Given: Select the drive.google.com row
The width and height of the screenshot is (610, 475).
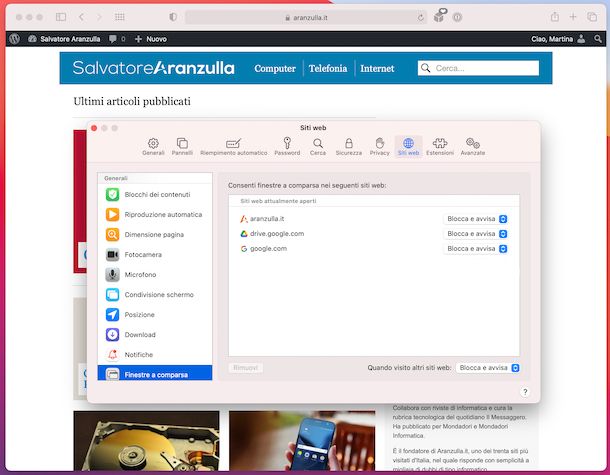Looking at the screenshot, I should [x=373, y=234].
